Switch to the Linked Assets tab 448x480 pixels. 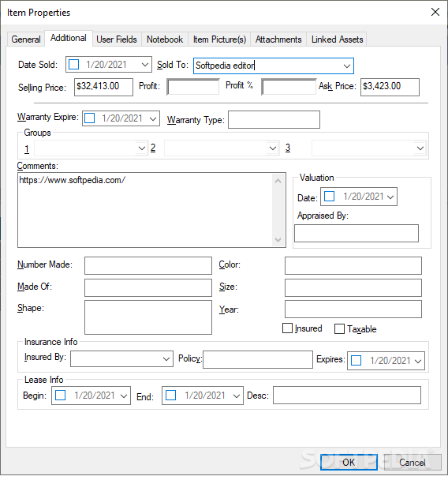(x=337, y=39)
